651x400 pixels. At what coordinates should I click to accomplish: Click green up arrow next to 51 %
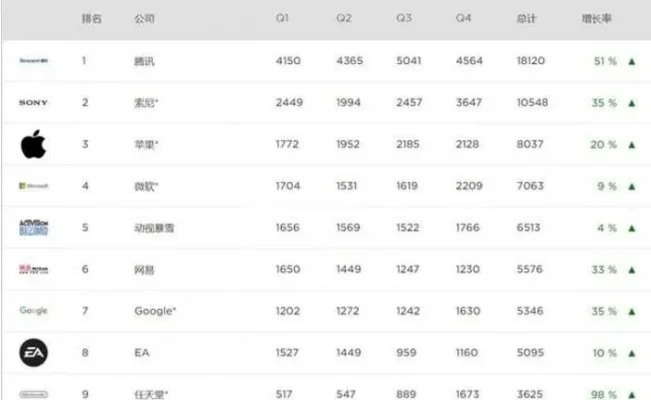(x=632, y=61)
